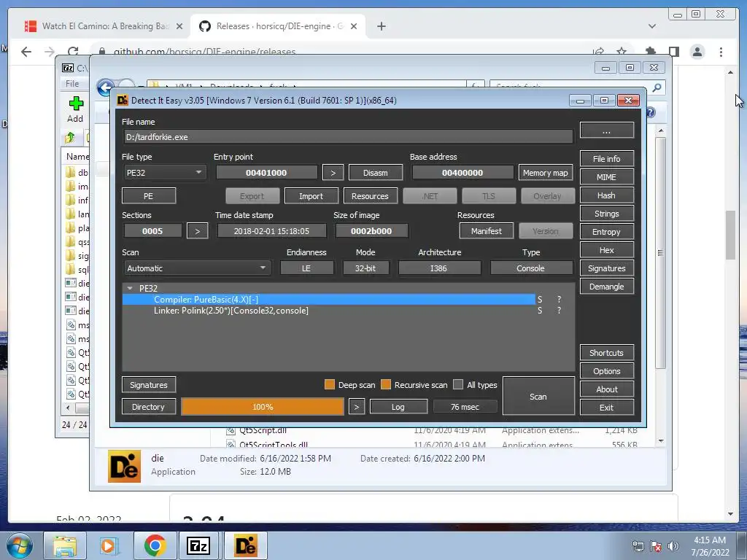Enable the All types checkbox
This screenshot has width=747, height=560.
click(x=458, y=384)
